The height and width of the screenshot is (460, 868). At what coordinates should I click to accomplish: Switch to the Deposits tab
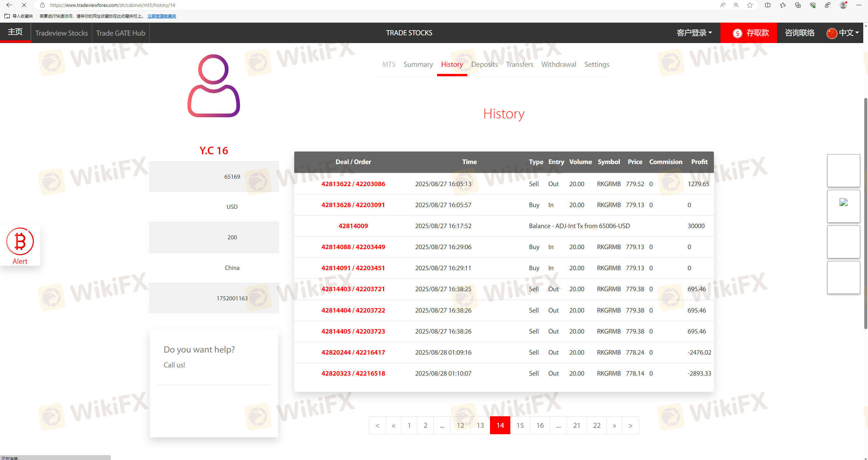(484, 64)
